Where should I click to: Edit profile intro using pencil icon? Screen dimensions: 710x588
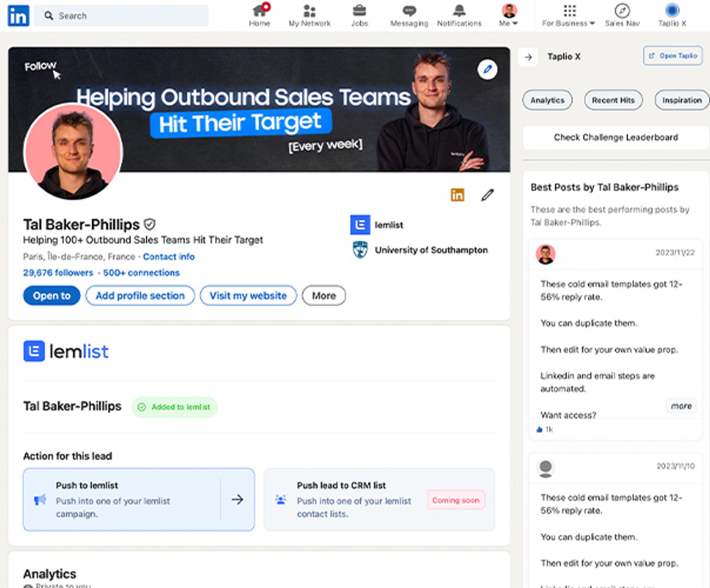487,195
